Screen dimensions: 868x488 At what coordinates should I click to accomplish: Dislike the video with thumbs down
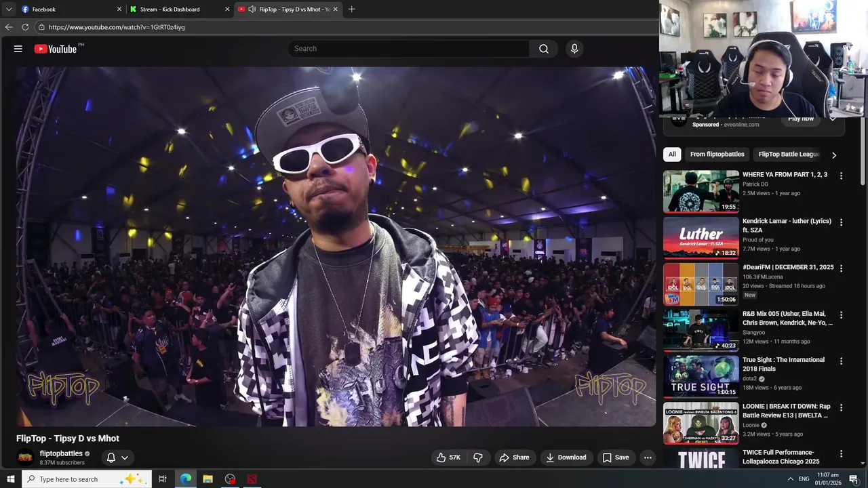pos(478,457)
